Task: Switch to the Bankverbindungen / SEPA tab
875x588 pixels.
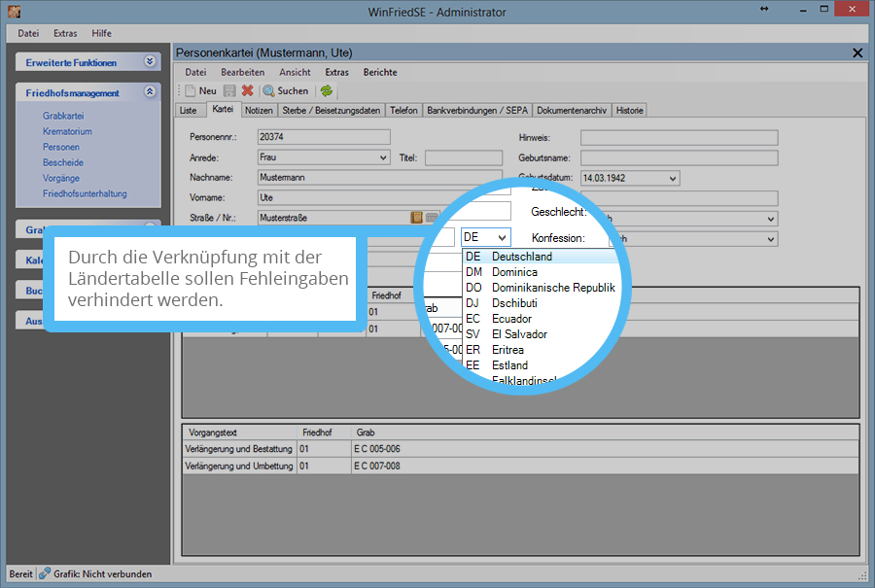Action: point(476,111)
